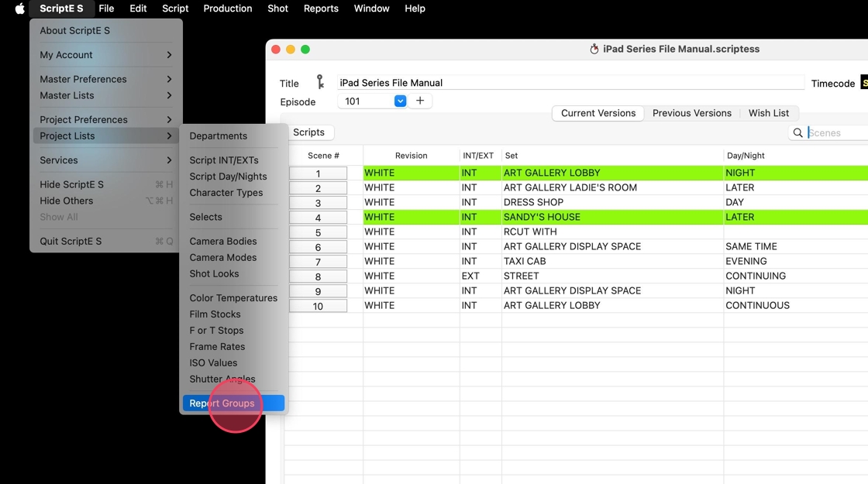Click scene number 10 button
868x484 pixels.
tap(318, 306)
